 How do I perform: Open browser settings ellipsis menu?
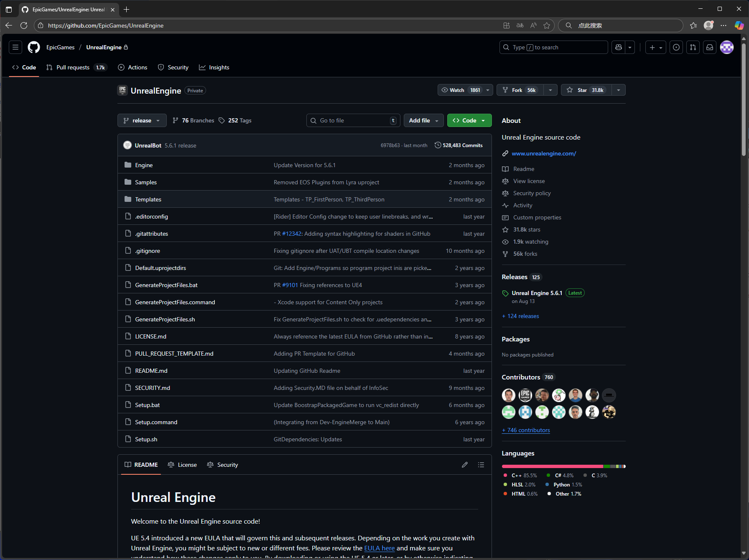point(724,25)
